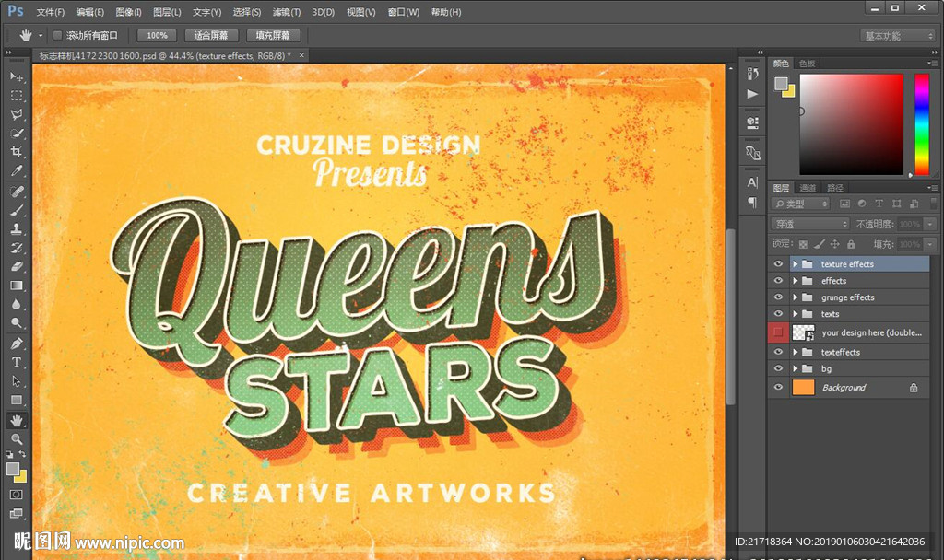Open the Character panel icon
The image size is (944, 560).
click(752, 182)
